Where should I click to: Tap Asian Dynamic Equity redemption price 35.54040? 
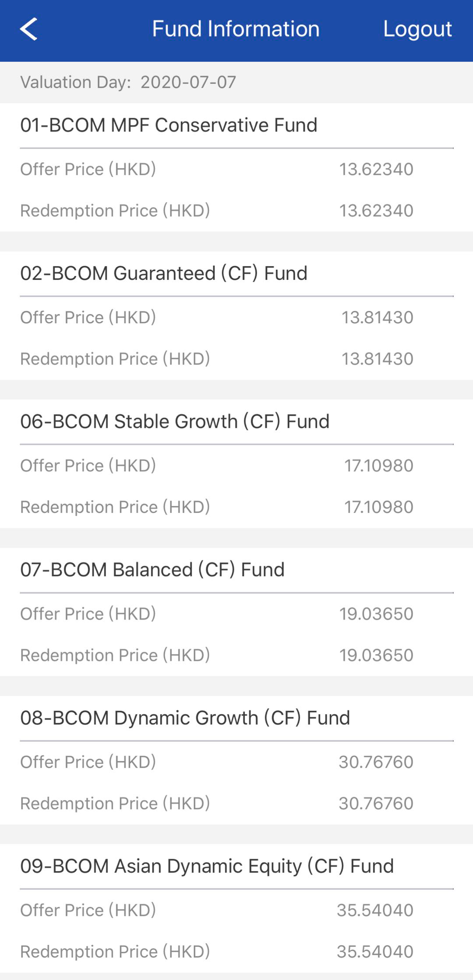375,952
